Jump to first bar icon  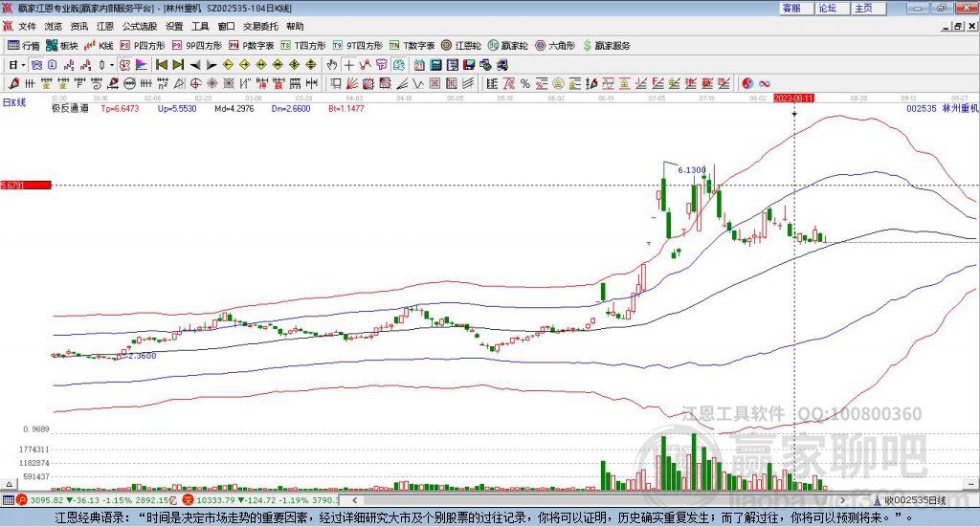pyautogui.click(x=161, y=65)
